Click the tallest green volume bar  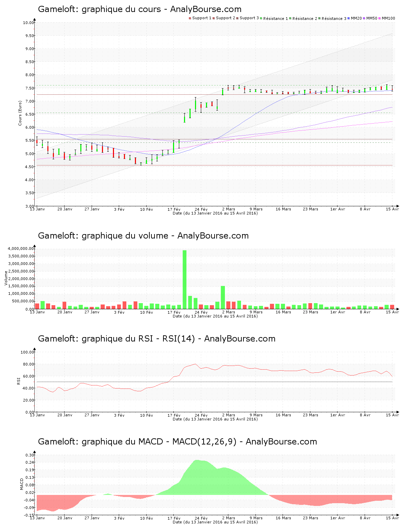coord(185,279)
